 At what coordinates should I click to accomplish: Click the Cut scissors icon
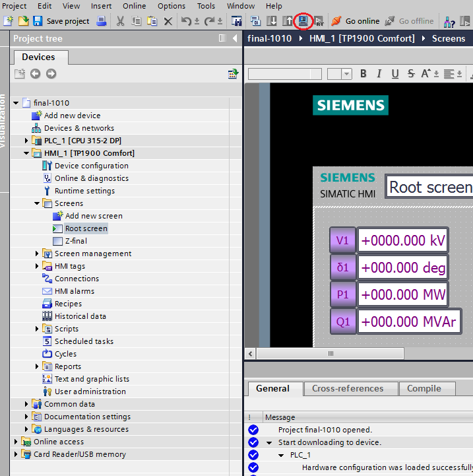coord(121,21)
